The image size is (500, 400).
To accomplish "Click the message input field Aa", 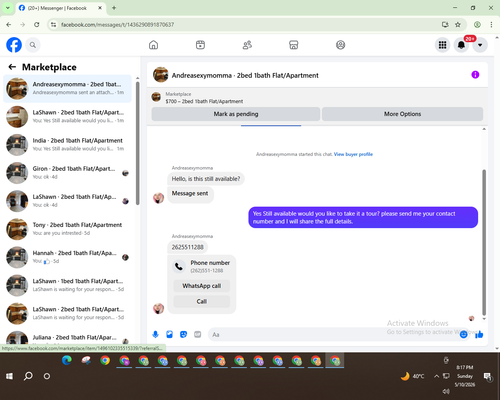I will pyautogui.click(x=333, y=334).
